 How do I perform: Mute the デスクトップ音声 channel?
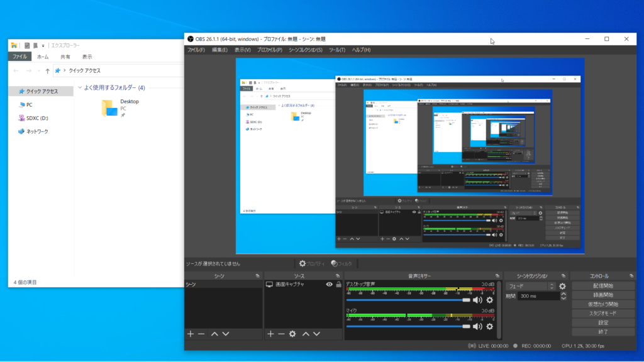pos(477,300)
